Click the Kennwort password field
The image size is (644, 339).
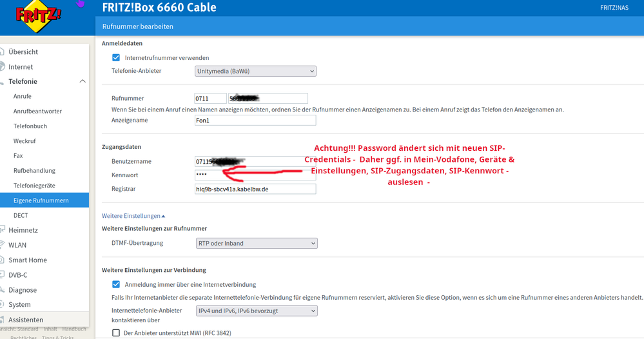tap(255, 175)
